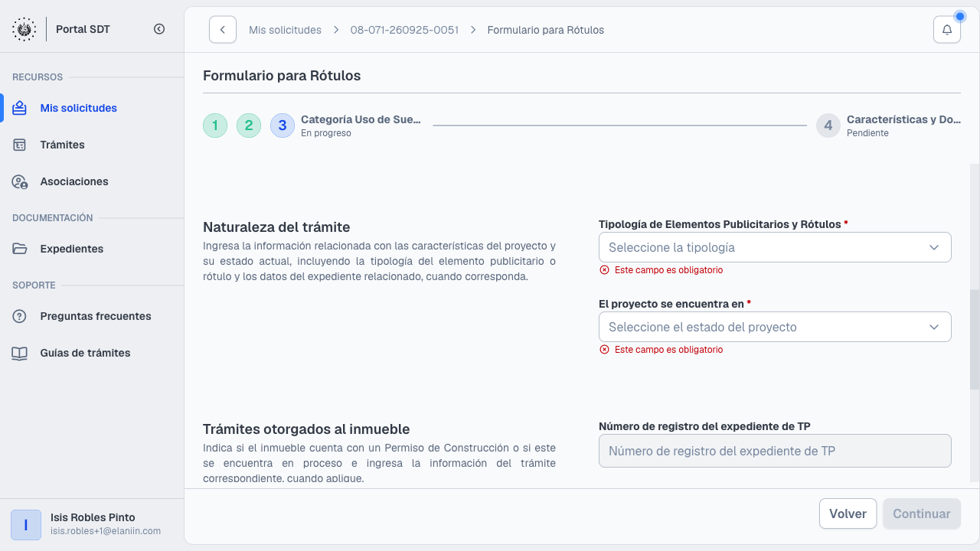Open Trámites in the sidebar
980x551 pixels.
coord(92,145)
